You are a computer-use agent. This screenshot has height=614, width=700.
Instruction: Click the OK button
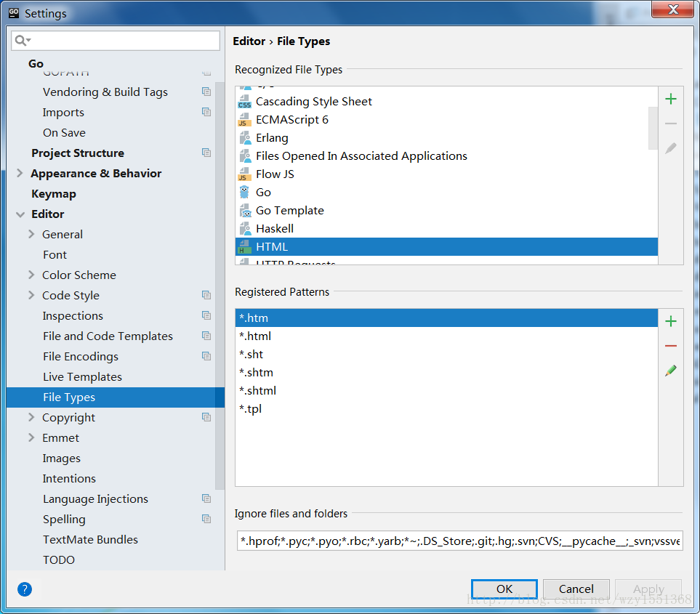click(504, 589)
